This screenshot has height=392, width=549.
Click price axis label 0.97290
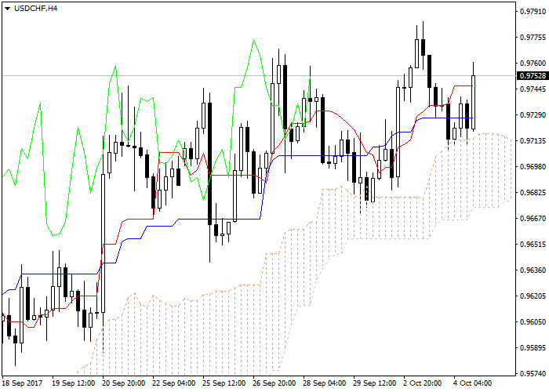(533, 115)
